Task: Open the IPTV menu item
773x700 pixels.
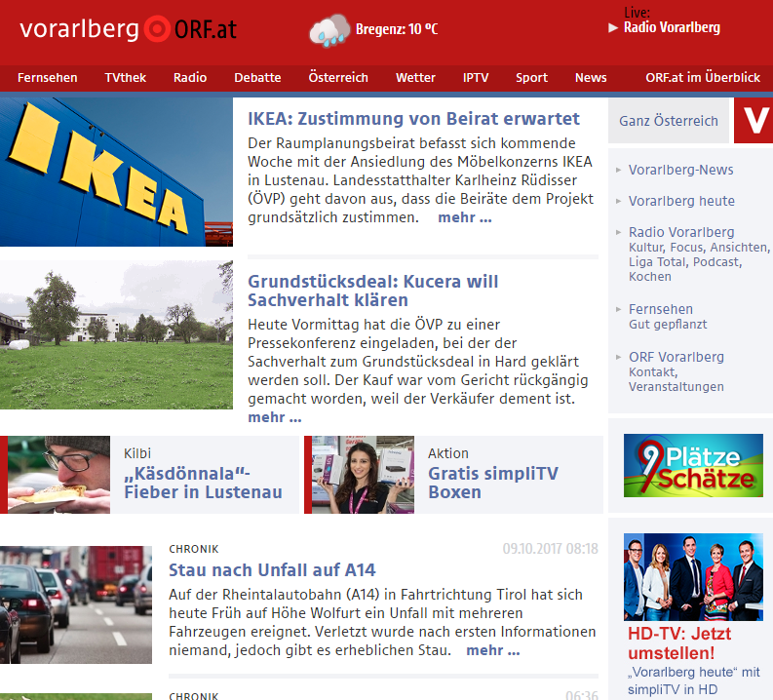Action: coord(476,78)
